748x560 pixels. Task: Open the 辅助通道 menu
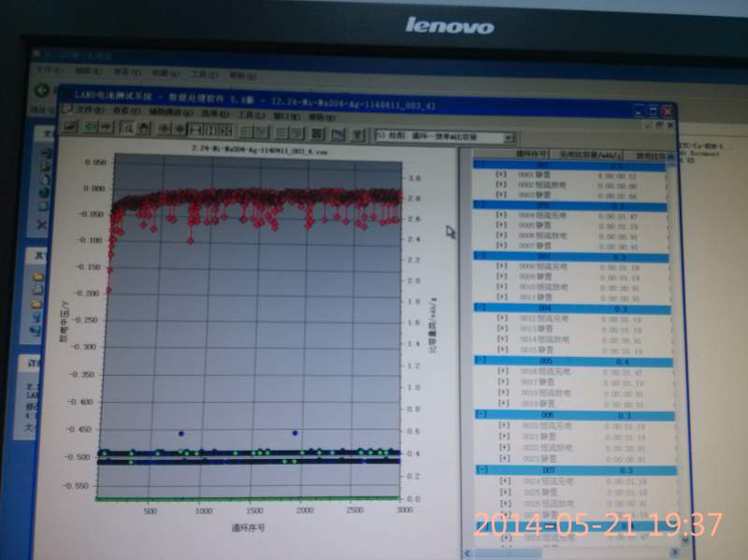pyautogui.click(x=171, y=112)
